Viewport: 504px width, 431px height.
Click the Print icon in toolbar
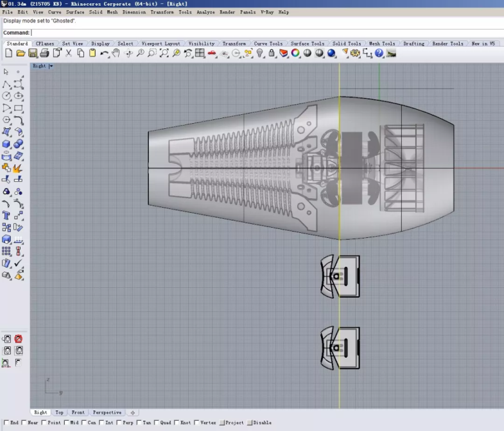pos(44,53)
